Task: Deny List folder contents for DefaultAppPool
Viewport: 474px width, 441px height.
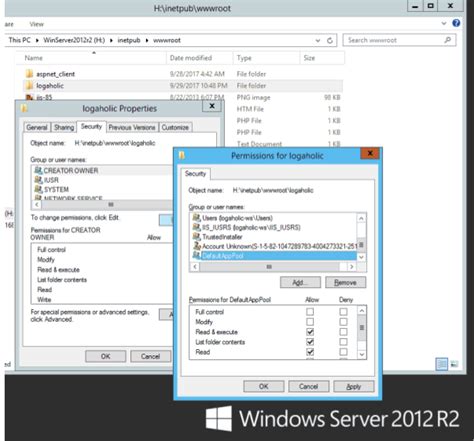Action: [343, 342]
